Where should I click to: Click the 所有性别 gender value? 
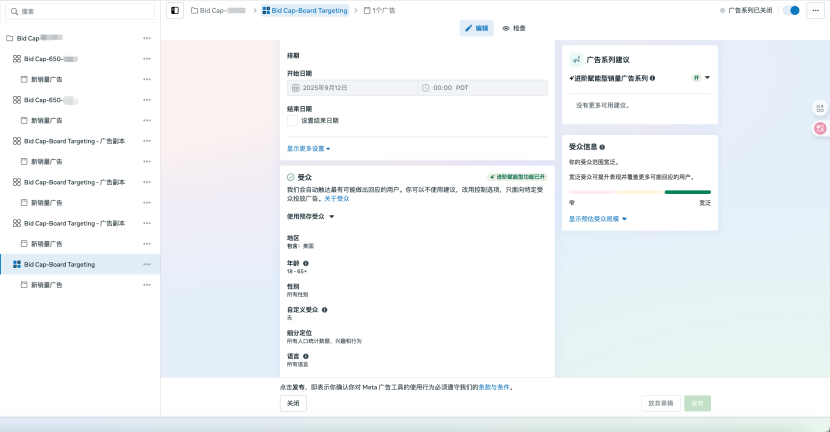297,294
